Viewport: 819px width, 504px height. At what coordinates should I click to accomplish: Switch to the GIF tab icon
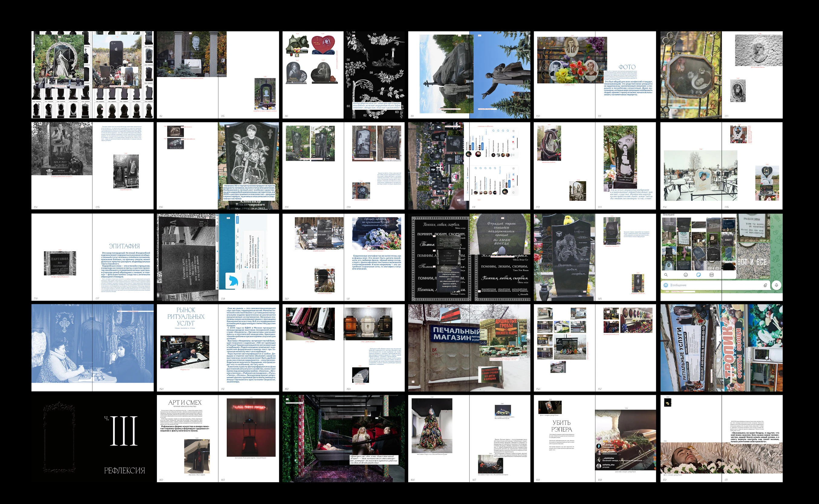click(x=712, y=275)
